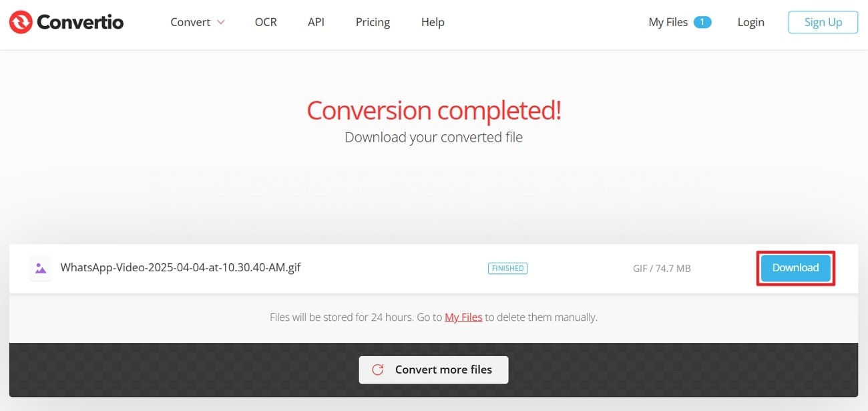Open the OCR page

[266, 22]
